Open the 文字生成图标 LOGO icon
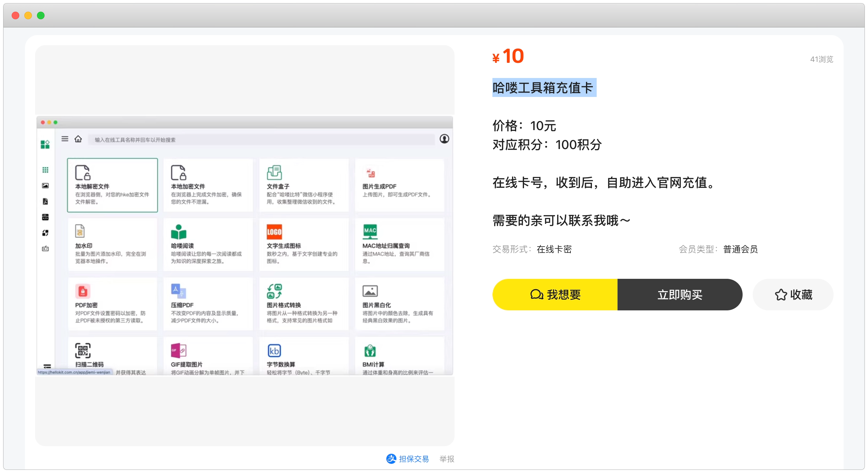The width and height of the screenshot is (868, 473). (x=274, y=232)
